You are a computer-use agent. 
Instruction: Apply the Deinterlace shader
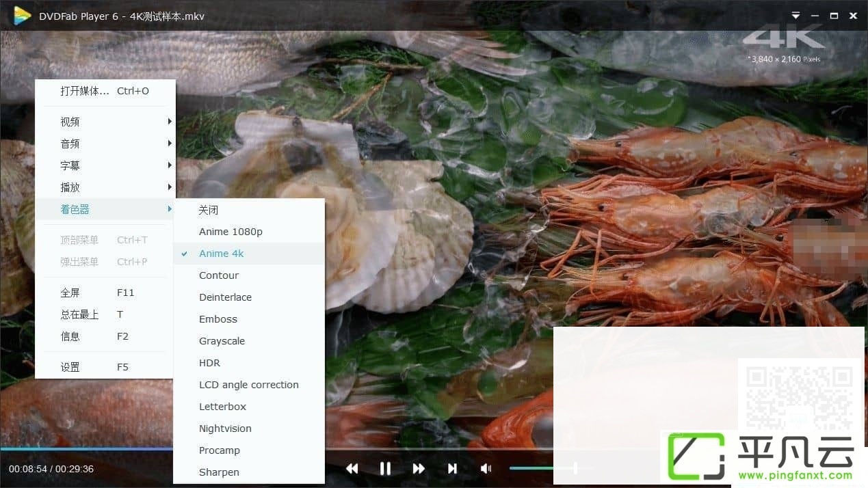[x=249, y=297]
